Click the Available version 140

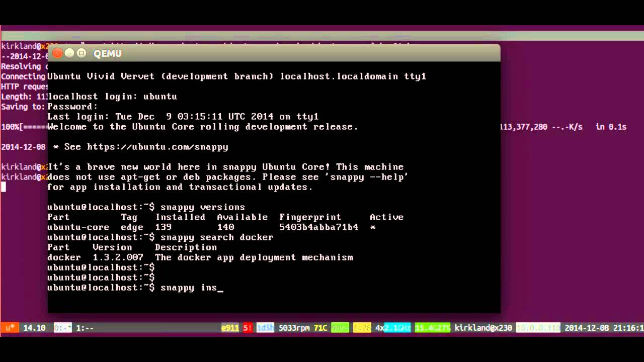tap(225, 227)
